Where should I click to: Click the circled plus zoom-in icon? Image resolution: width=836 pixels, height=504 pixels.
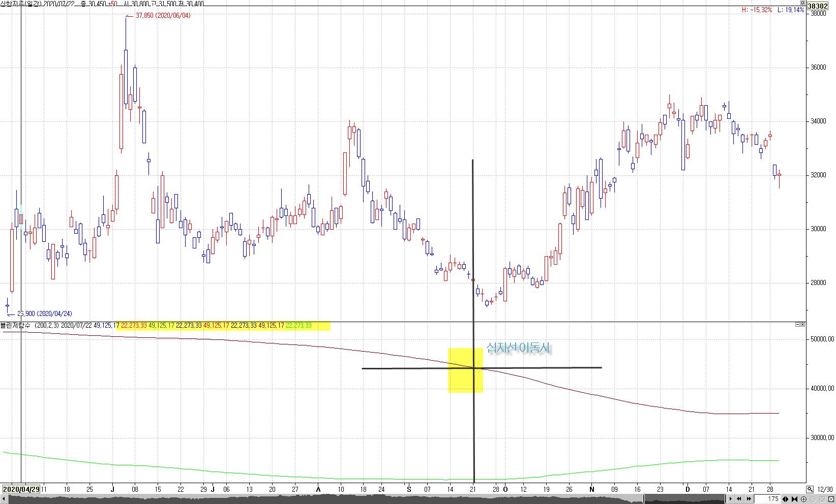point(803,499)
